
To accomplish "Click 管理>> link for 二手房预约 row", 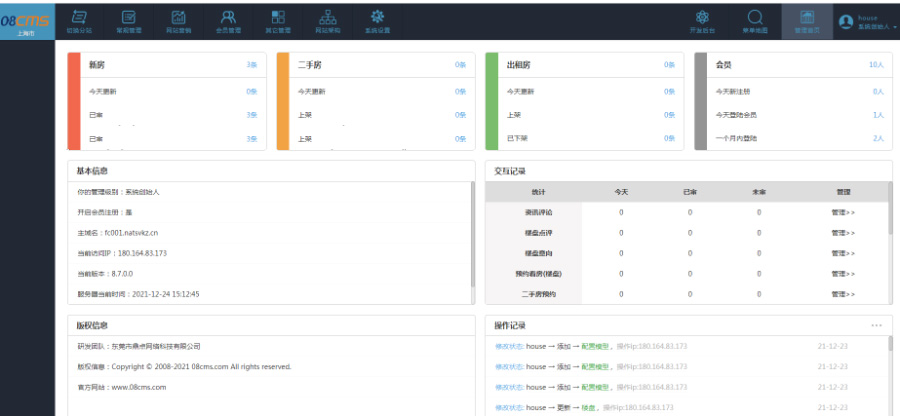I will click(x=843, y=294).
